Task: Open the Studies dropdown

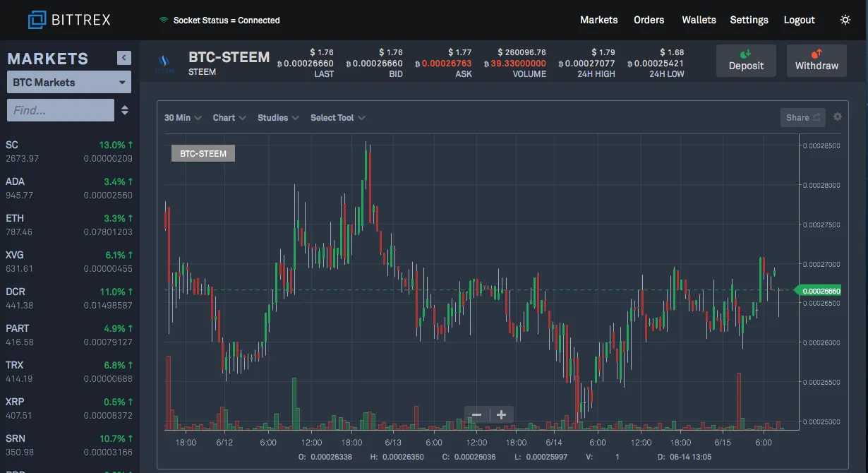Action: [x=278, y=118]
